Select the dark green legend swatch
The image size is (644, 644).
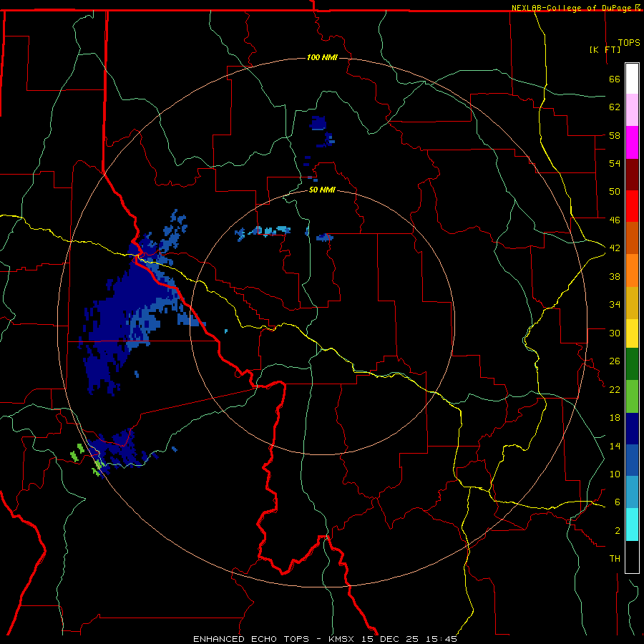(x=632, y=364)
